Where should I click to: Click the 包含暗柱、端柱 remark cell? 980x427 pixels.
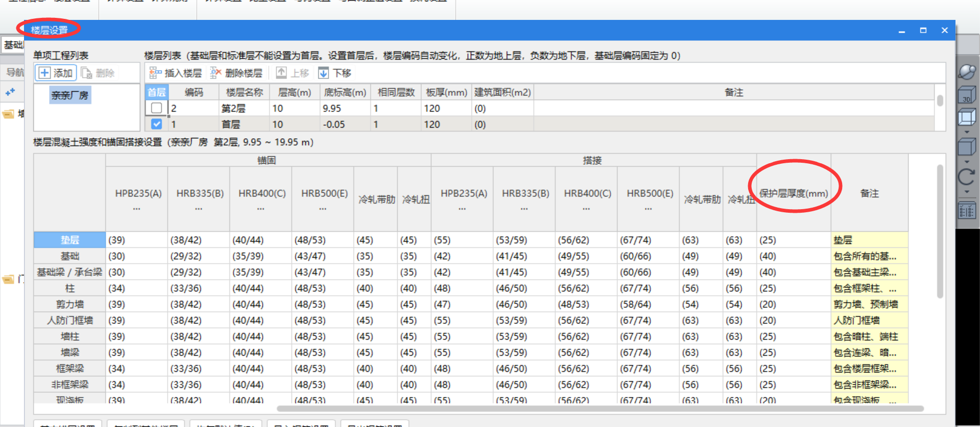869,336
